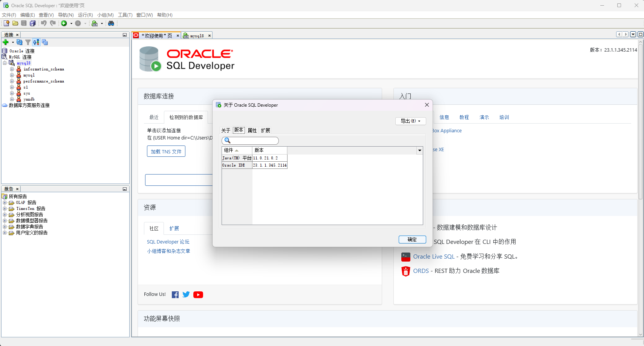Click the YouTube icon
The width and height of the screenshot is (644, 346).
click(x=198, y=295)
